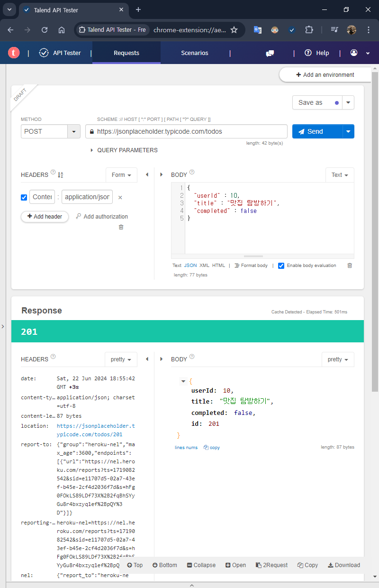The image size is (379, 588).
Task: Click the body editor resize handle
Action: tap(253, 256)
